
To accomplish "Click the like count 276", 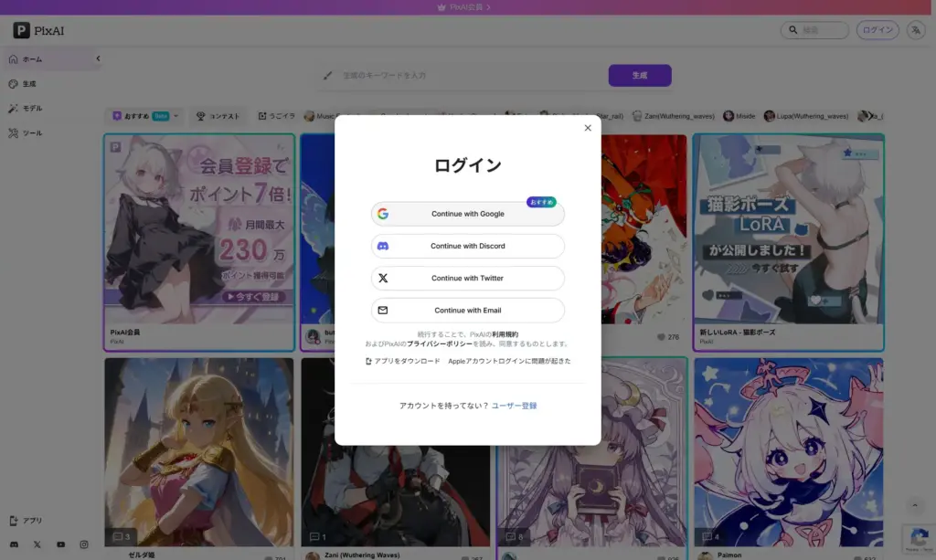I will (x=668, y=337).
